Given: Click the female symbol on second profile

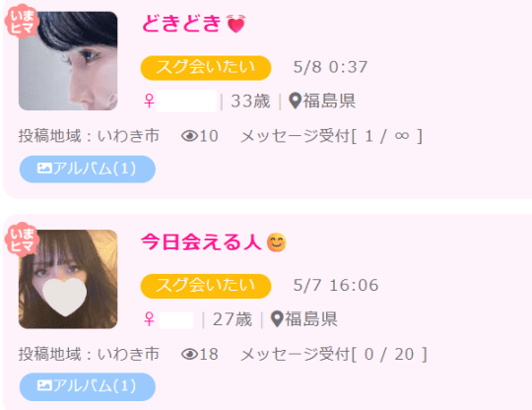Looking at the screenshot, I should tap(149, 319).
